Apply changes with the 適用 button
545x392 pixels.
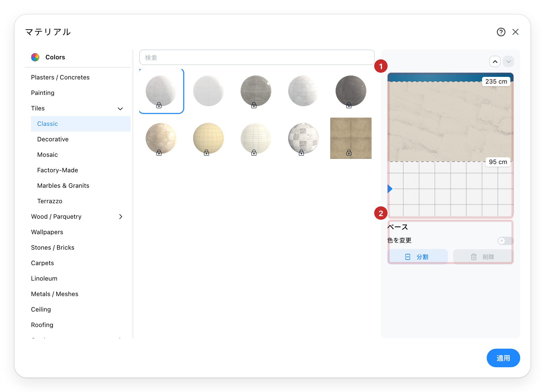pos(503,358)
